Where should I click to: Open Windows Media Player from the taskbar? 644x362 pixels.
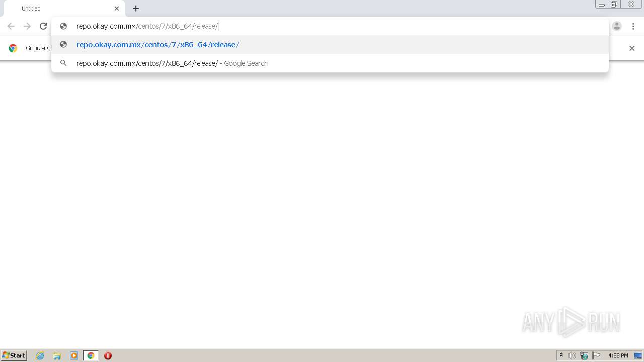click(74, 355)
